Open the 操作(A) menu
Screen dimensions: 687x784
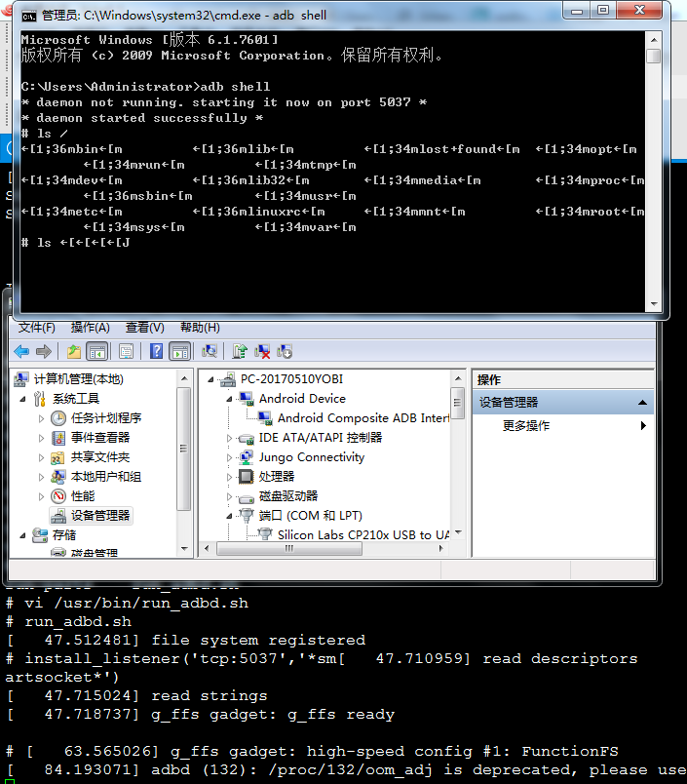pyautogui.click(x=90, y=328)
